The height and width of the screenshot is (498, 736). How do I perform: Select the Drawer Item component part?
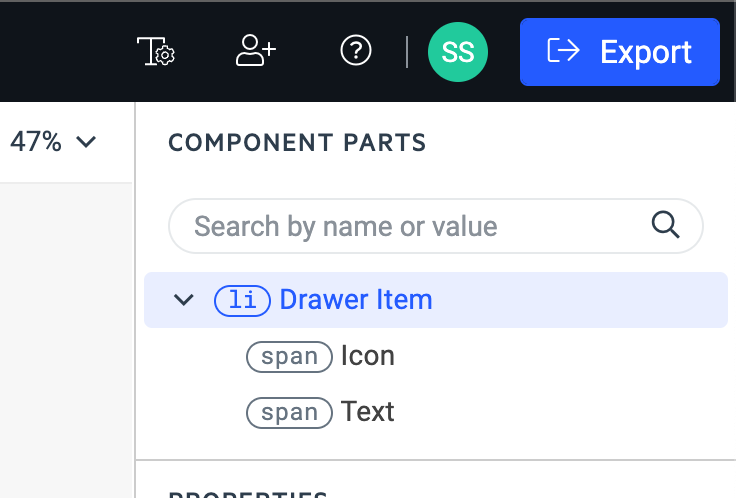436,300
